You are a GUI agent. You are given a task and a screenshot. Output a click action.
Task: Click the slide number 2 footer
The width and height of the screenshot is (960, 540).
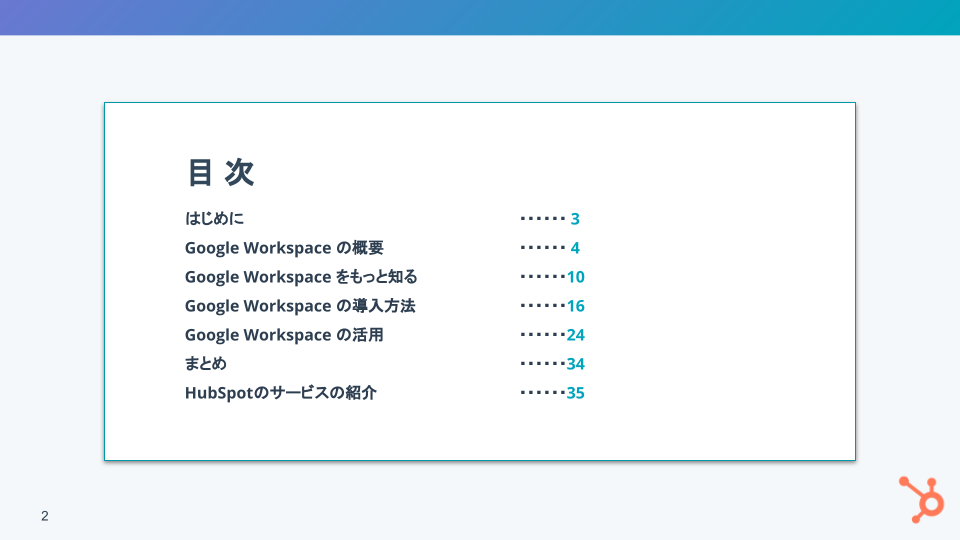[x=45, y=516]
